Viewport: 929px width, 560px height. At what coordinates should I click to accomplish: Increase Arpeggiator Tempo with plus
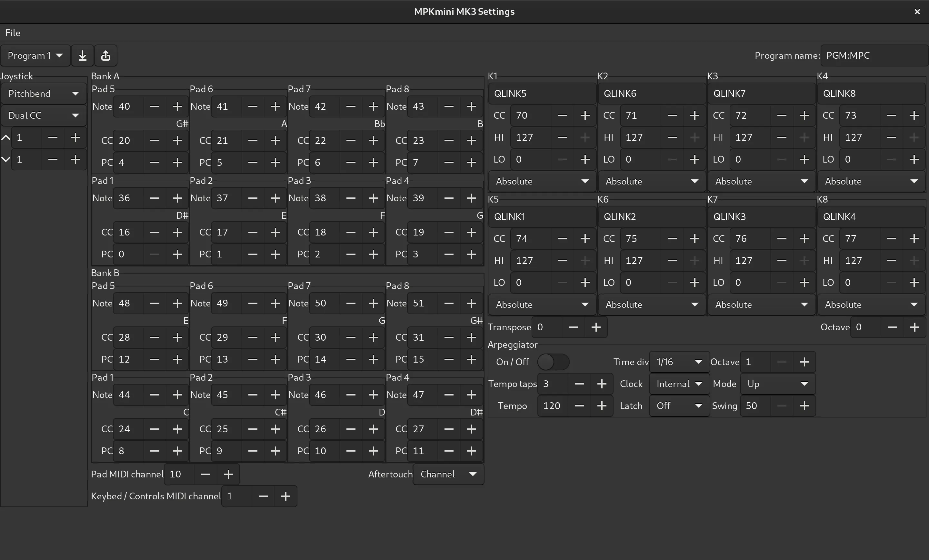click(x=602, y=406)
